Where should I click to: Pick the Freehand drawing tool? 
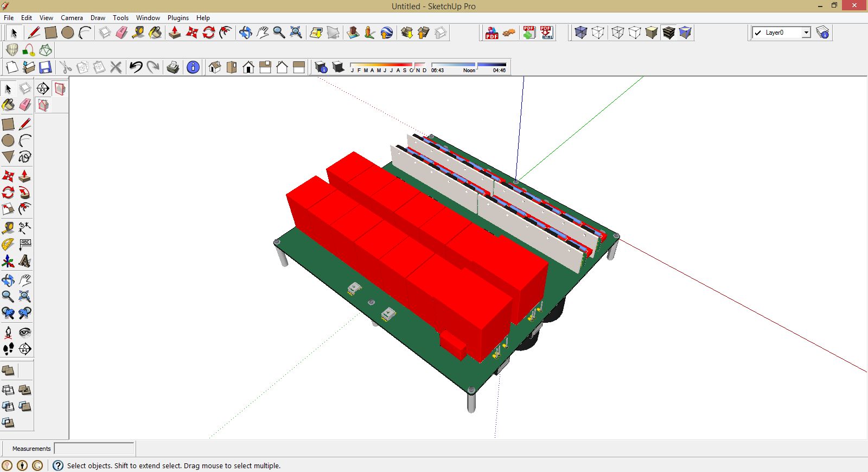click(25, 157)
